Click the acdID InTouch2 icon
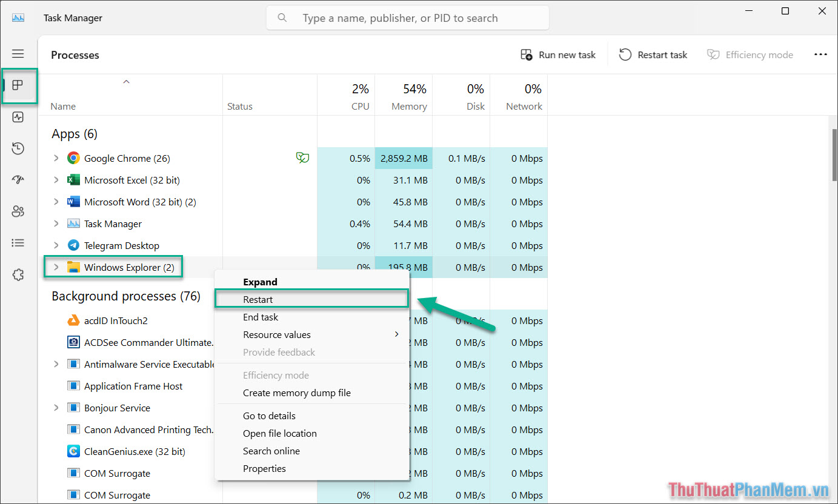Screen dimensions: 838x504 tap(73, 320)
